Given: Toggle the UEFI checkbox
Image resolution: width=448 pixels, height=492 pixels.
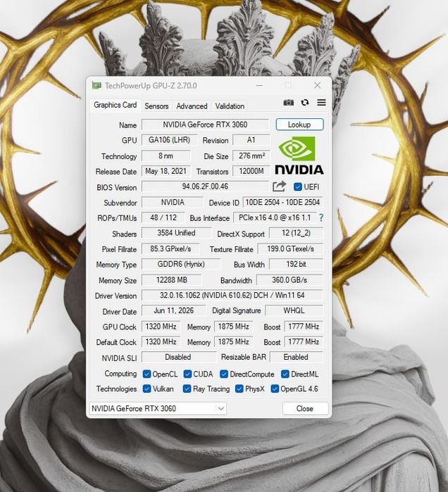Looking at the screenshot, I should tap(297, 187).
